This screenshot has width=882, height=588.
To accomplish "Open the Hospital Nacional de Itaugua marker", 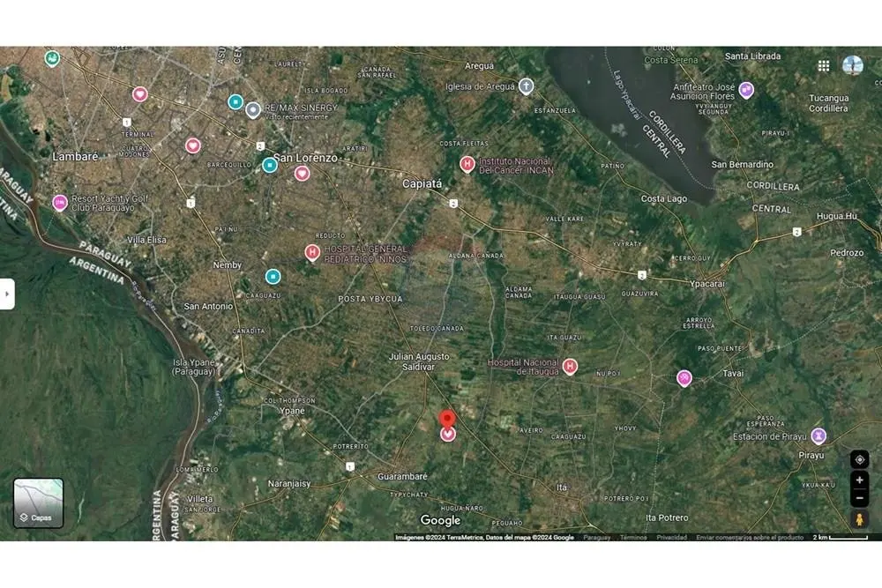I will 570,367.
